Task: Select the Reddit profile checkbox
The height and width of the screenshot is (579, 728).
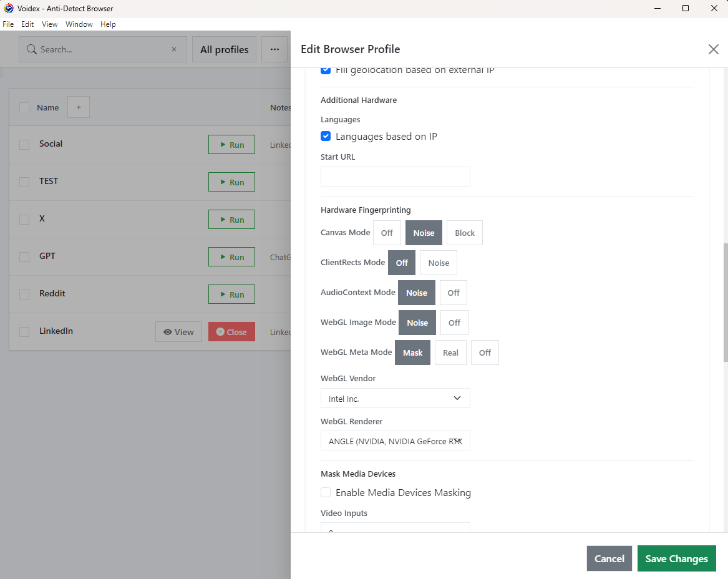Action: point(24,294)
